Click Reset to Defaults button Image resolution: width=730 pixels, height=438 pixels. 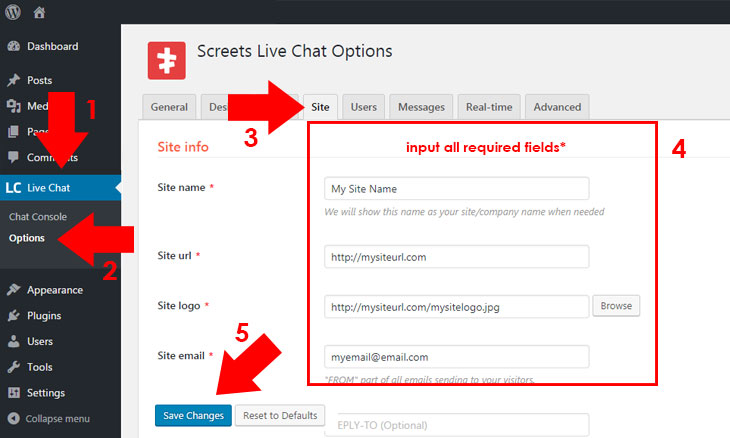280,415
